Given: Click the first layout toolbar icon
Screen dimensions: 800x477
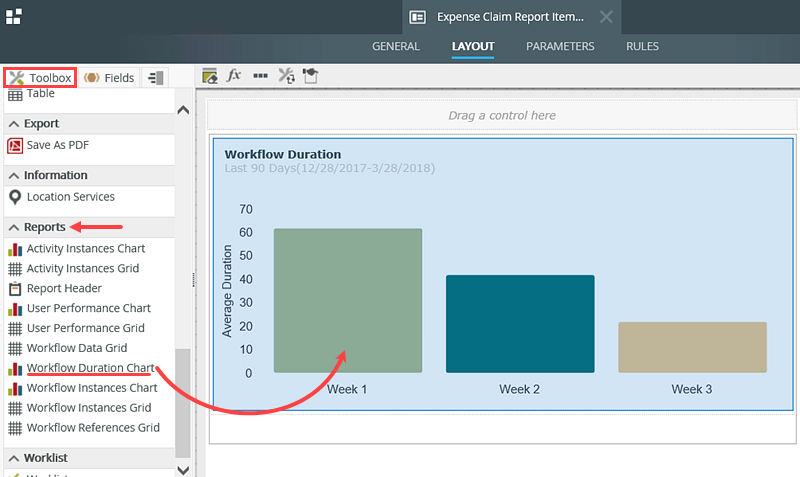Looking at the screenshot, I should [x=210, y=76].
